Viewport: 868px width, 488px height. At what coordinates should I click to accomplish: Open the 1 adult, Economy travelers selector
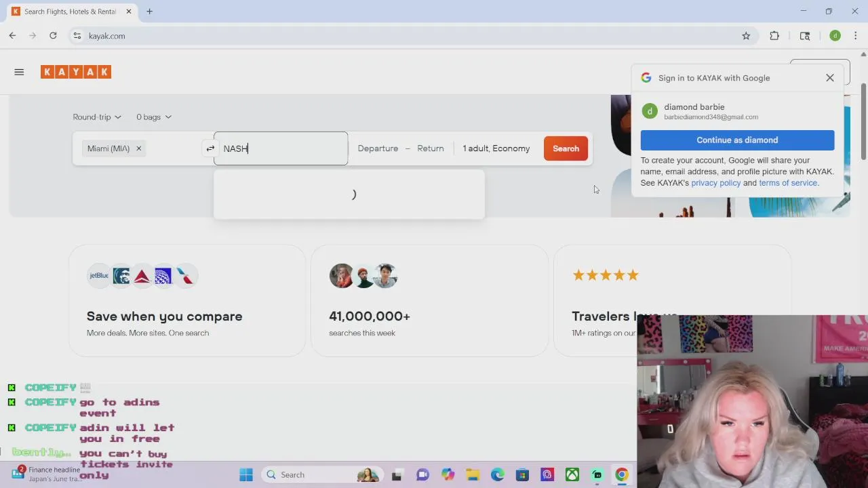(496, 148)
